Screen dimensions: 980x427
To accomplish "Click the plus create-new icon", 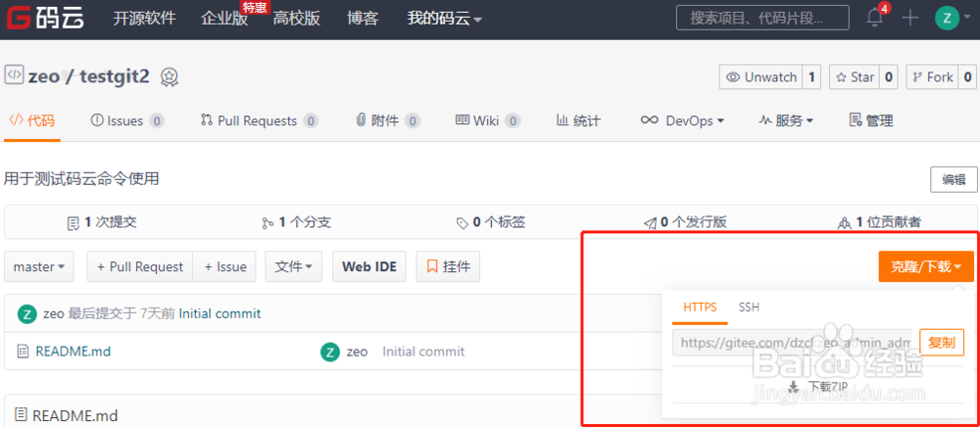I will point(910,18).
